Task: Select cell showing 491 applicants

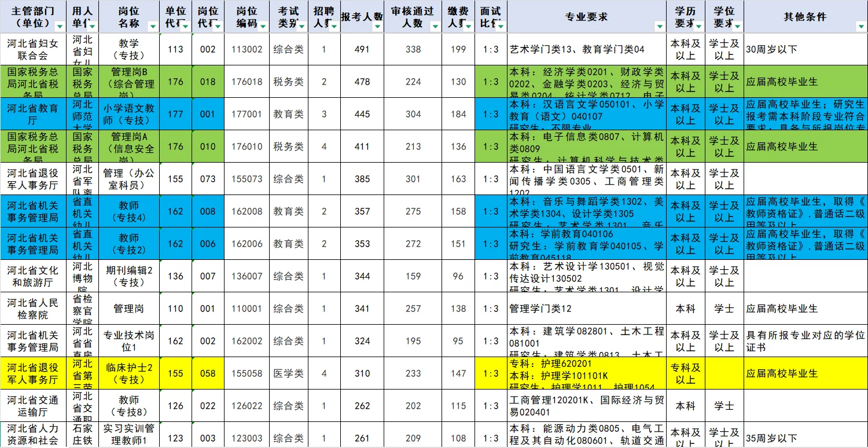Action: coord(362,49)
